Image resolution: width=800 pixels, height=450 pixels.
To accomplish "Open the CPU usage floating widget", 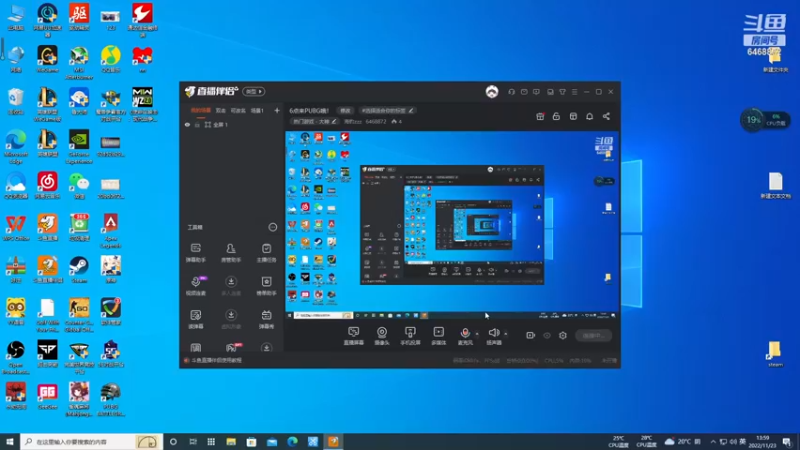I will click(765, 120).
